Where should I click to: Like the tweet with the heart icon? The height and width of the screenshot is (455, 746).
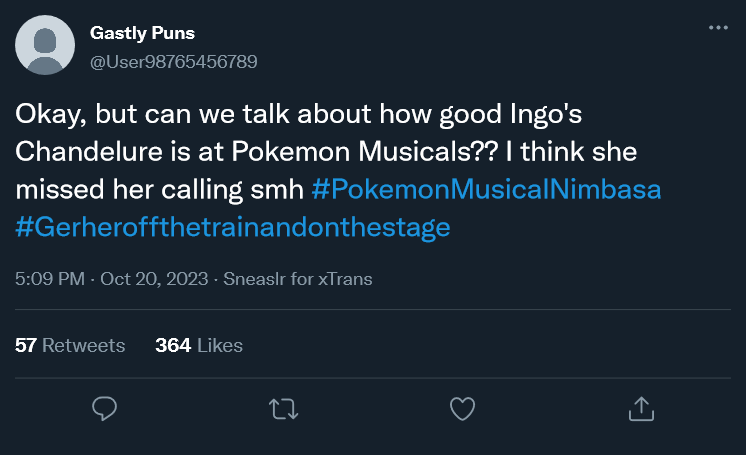(461, 408)
